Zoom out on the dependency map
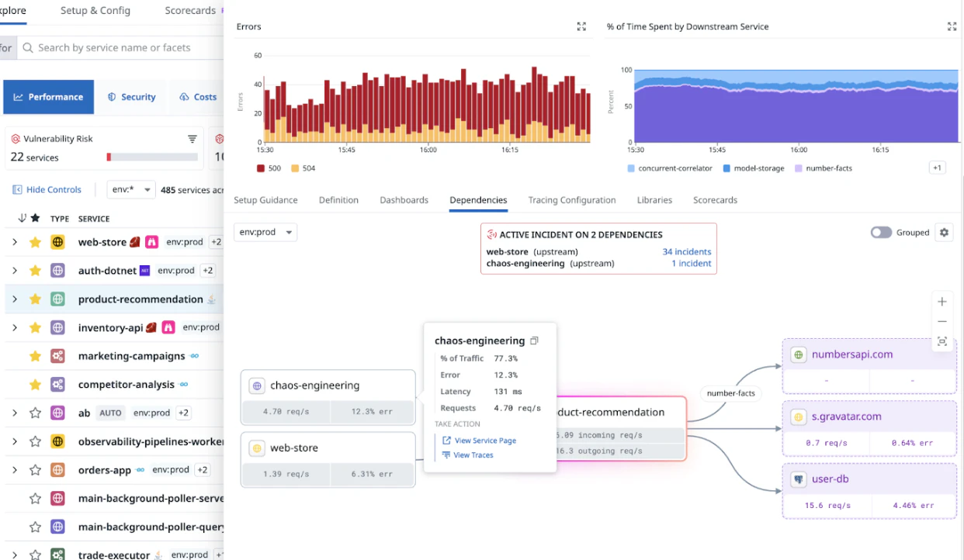Viewport: 964px width, 560px height. click(x=942, y=321)
